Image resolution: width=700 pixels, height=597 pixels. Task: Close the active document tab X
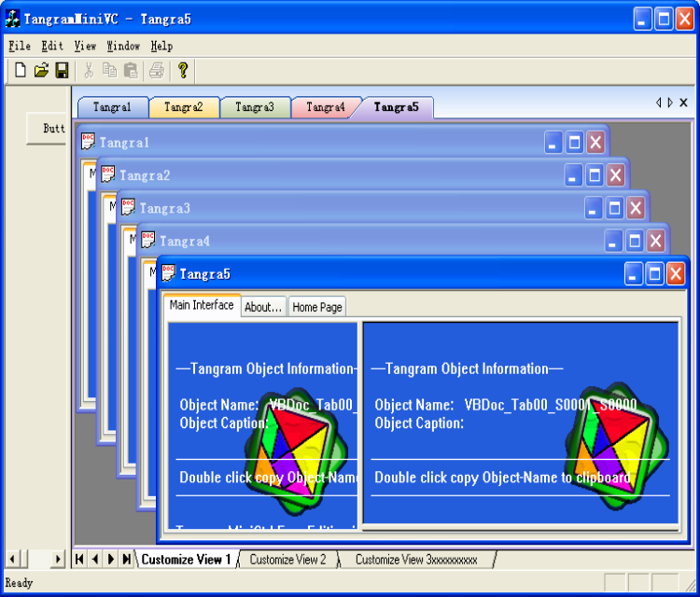(683, 103)
